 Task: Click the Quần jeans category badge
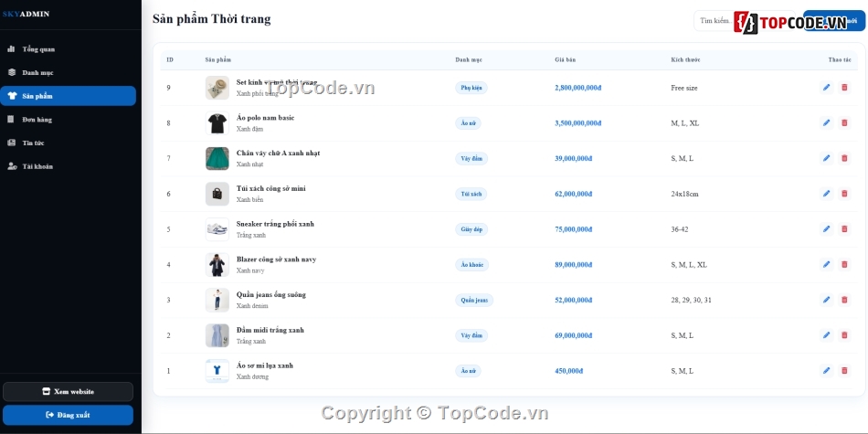tap(474, 300)
